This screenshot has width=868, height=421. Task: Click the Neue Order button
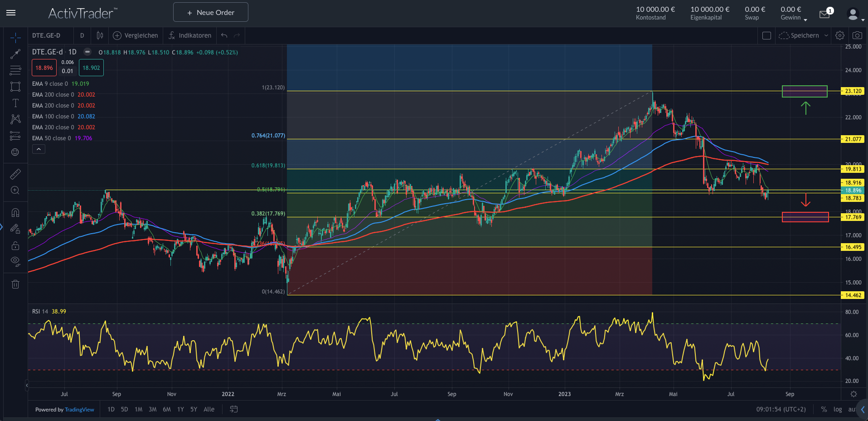(x=210, y=12)
